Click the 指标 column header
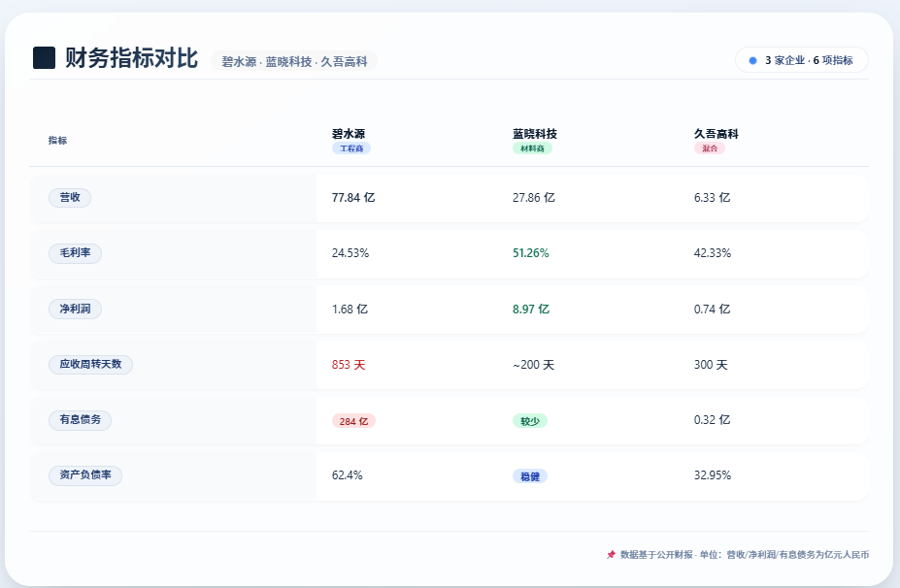The width and height of the screenshot is (900, 588). pyautogui.click(x=57, y=141)
